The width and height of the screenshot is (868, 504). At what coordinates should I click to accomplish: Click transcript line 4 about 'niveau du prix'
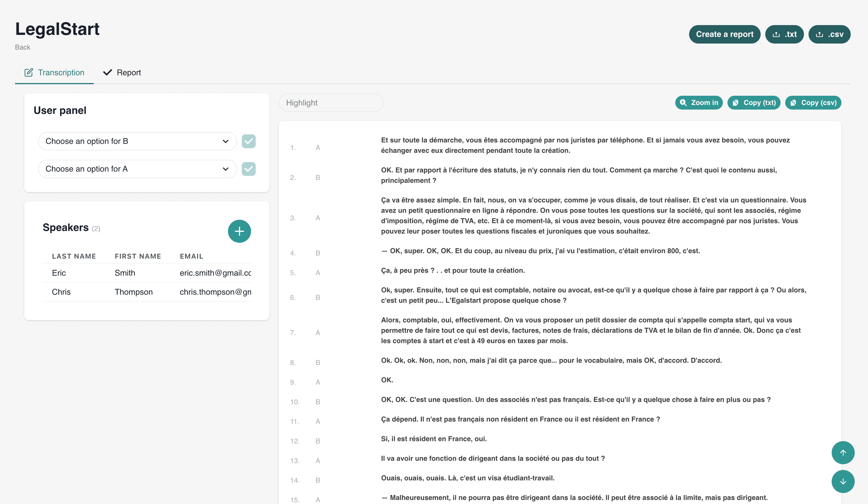click(540, 251)
